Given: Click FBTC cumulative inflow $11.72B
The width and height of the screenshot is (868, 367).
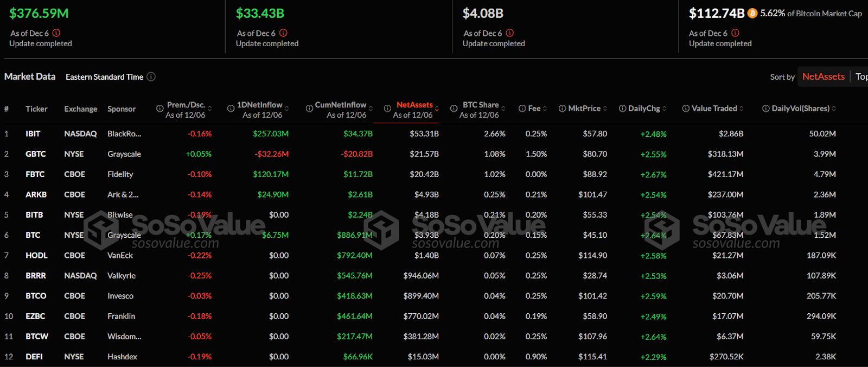Looking at the screenshot, I should (x=358, y=174).
